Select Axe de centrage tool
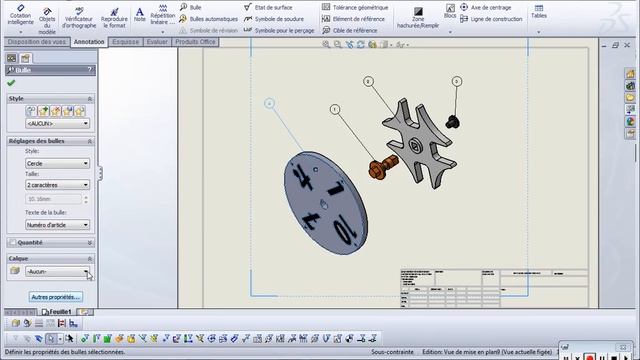The width and height of the screenshot is (640, 360). pos(486,7)
